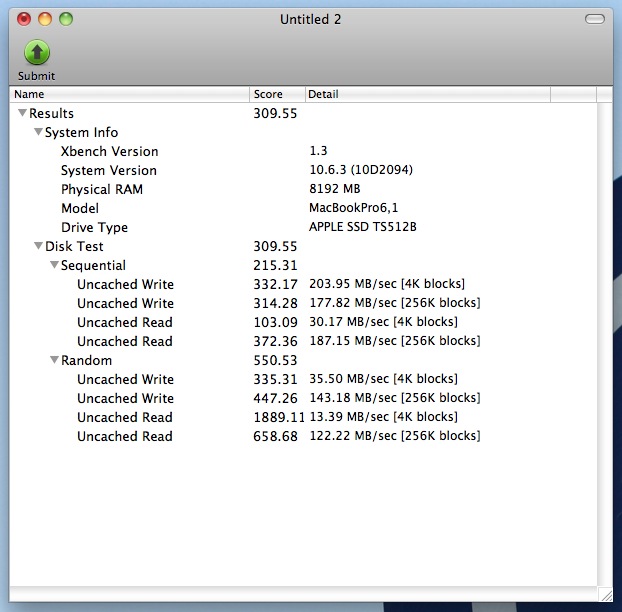Select Uncached Read row scoring 103.09

(x=303, y=322)
